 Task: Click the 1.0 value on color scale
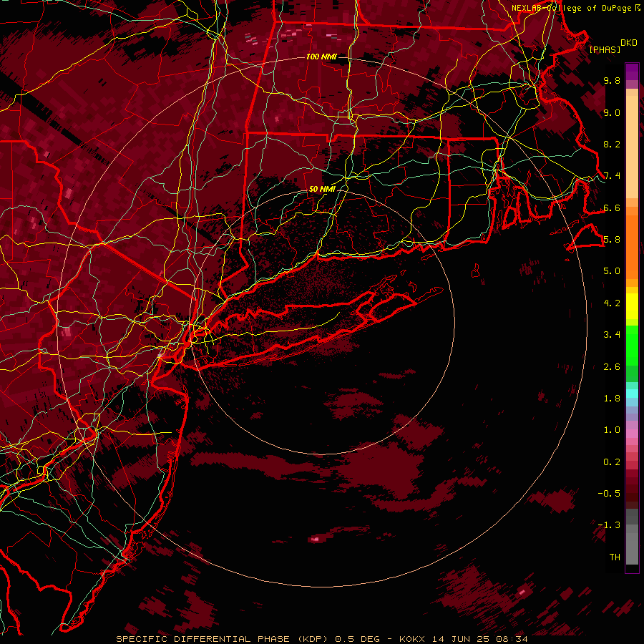612,430
